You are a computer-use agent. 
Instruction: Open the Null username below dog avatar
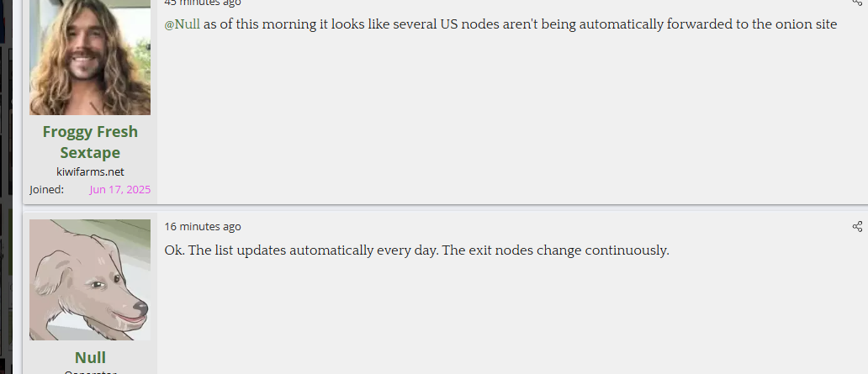[x=90, y=357]
